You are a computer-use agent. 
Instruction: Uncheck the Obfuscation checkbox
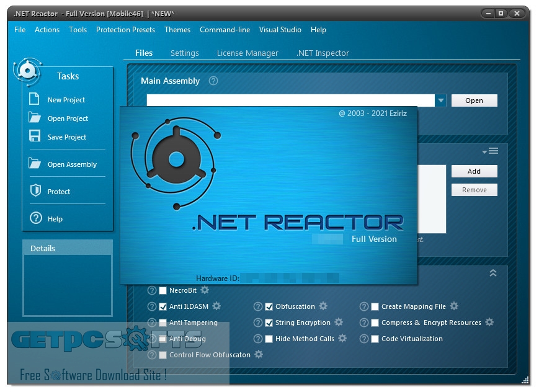[269, 307]
